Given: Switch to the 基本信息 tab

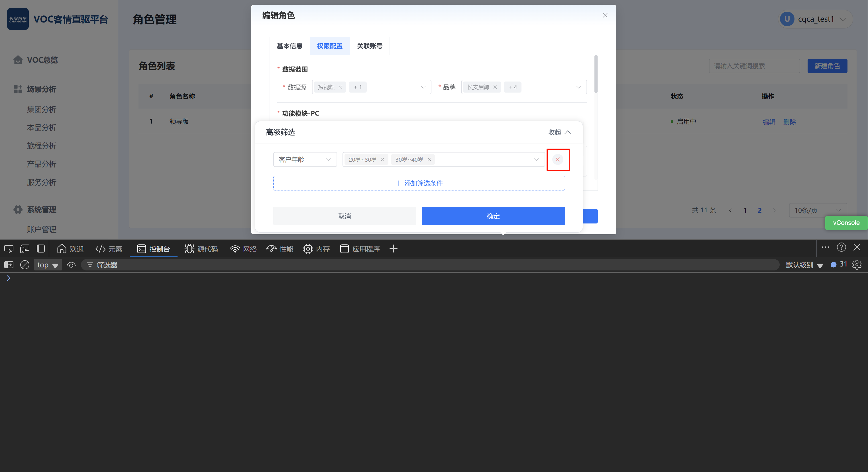Looking at the screenshot, I should point(290,46).
